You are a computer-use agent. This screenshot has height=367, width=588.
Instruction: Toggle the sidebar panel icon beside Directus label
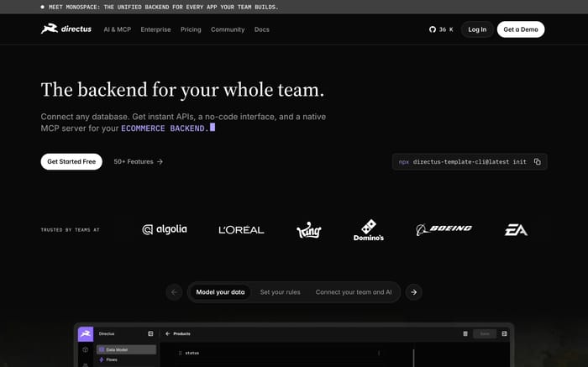(150, 333)
